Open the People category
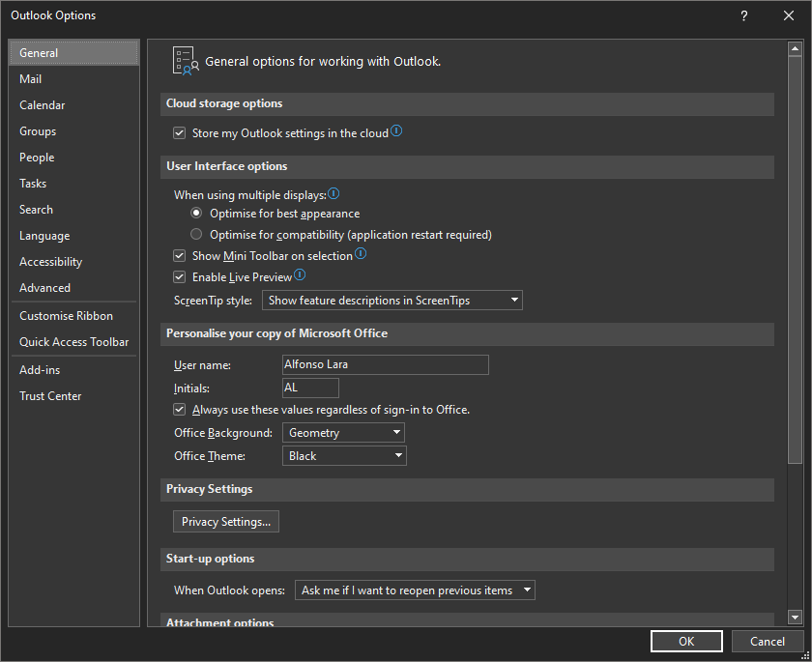 click(74, 158)
